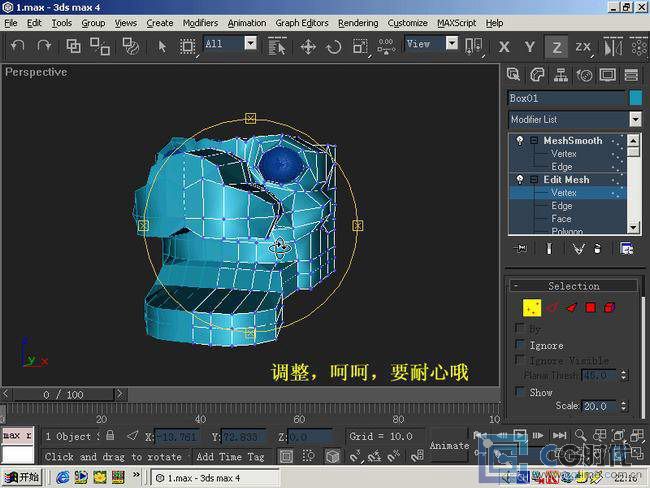This screenshot has height=488, width=650.
Task: Toggle the MeshSmooth modifier lightbulb
Action: pos(519,141)
